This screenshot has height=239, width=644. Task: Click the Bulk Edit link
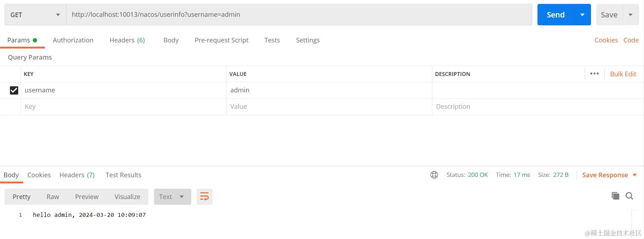(623, 74)
